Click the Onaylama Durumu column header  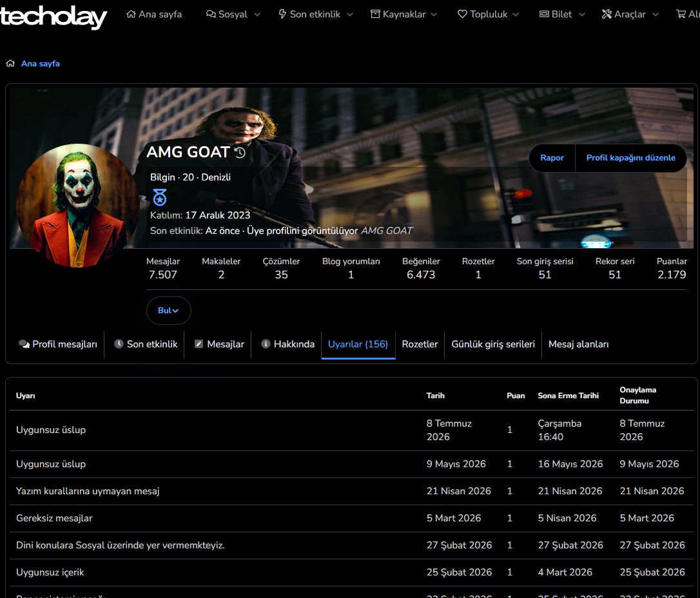[637, 396]
